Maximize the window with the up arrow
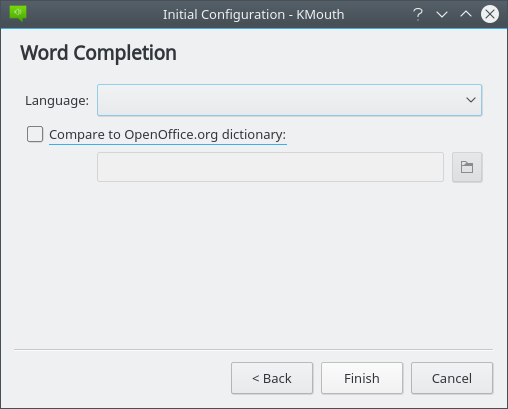 click(466, 14)
